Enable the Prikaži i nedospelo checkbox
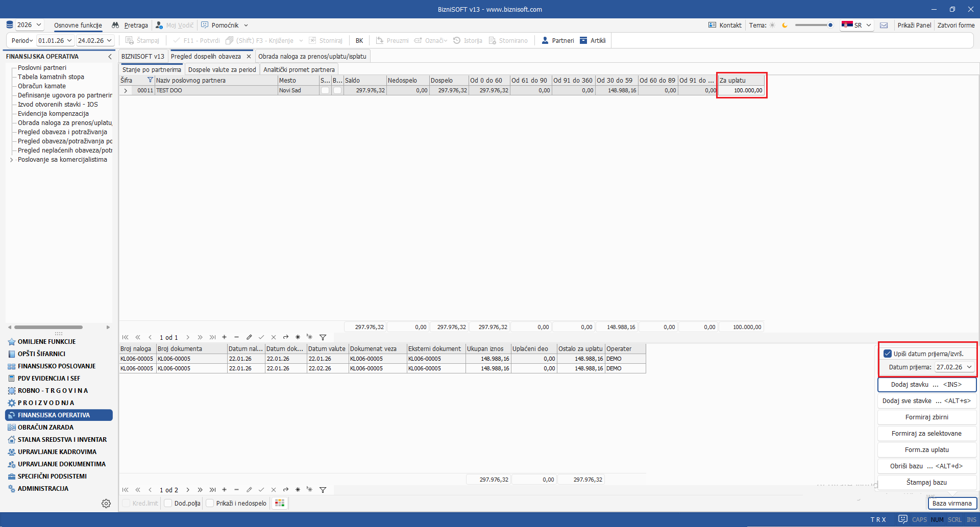Image resolution: width=980 pixels, height=527 pixels. click(x=210, y=504)
